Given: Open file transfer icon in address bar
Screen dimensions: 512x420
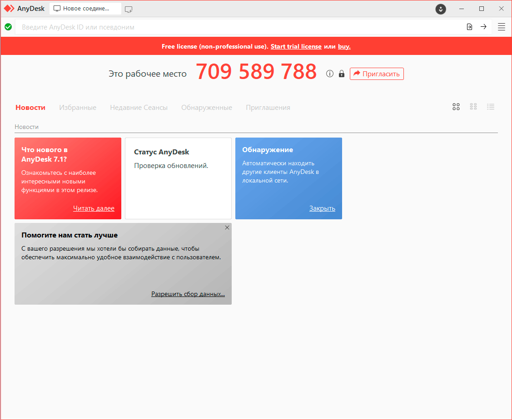Looking at the screenshot, I should point(469,27).
